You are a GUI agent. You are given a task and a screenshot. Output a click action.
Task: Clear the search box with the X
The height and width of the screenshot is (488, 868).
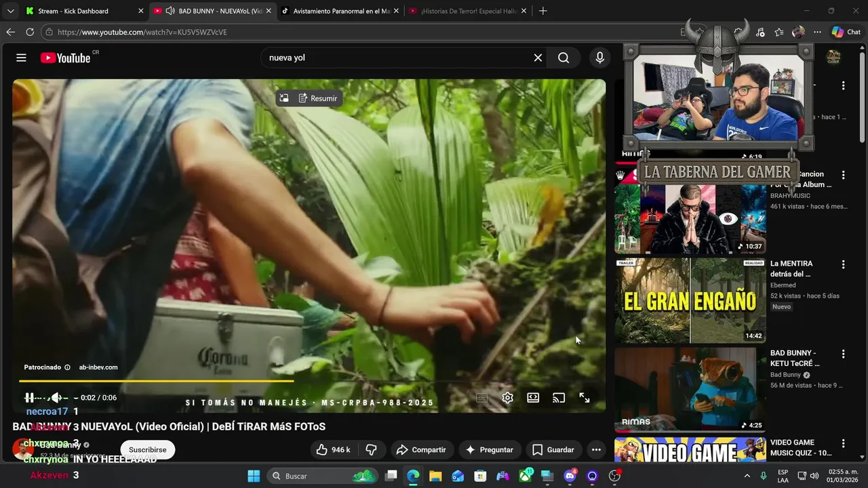click(538, 58)
